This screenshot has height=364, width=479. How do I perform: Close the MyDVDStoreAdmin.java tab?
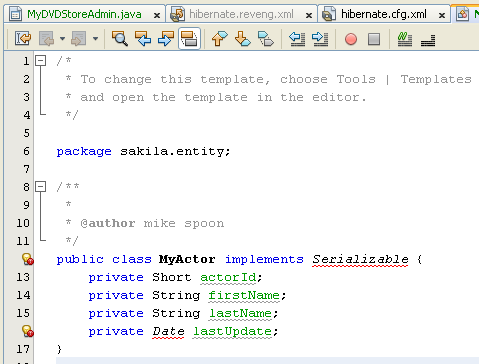(x=157, y=15)
